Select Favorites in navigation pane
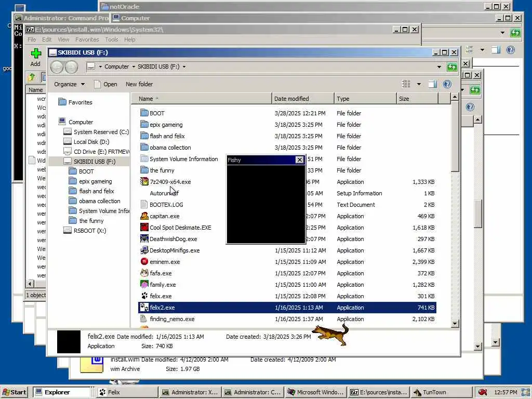The height and width of the screenshot is (399, 532). 75,102
